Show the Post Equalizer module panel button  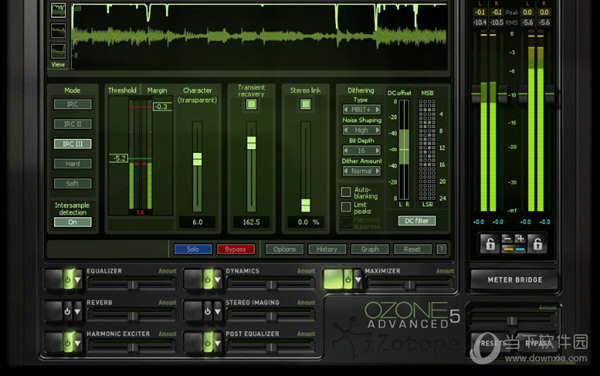tap(194, 342)
